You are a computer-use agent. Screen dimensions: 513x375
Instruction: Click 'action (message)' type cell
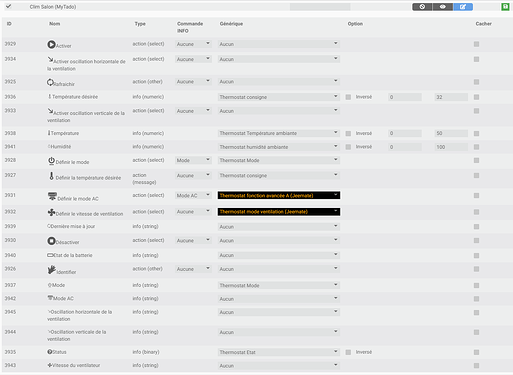pyautogui.click(x=144, y=179)
